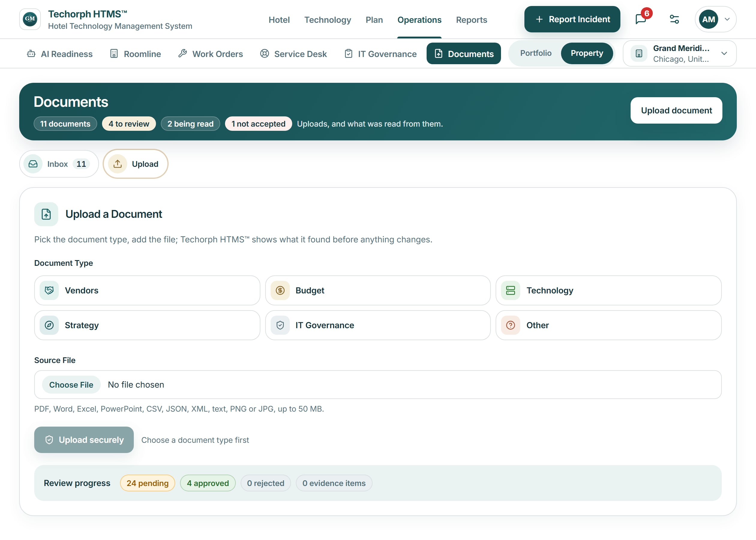
Task: Expand the Grand Meridian property selector chevron
Action: coord(724,53)
